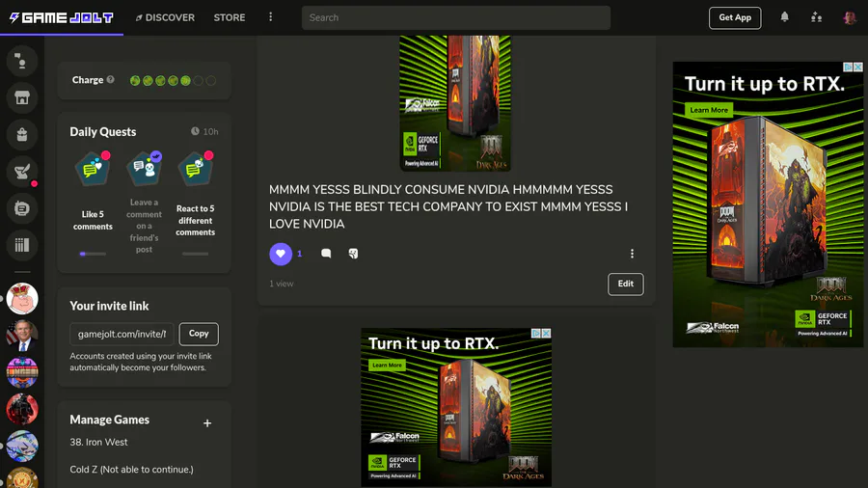Click Learn More in the sidebar ad
868x488 pixels.
point(709,110)
